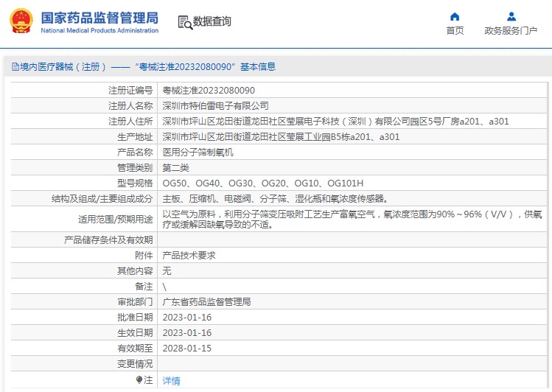The height and width of the screenshot is (392, 552).
Task: Select the backslash value in 备注 row
Action: [164, 287]
